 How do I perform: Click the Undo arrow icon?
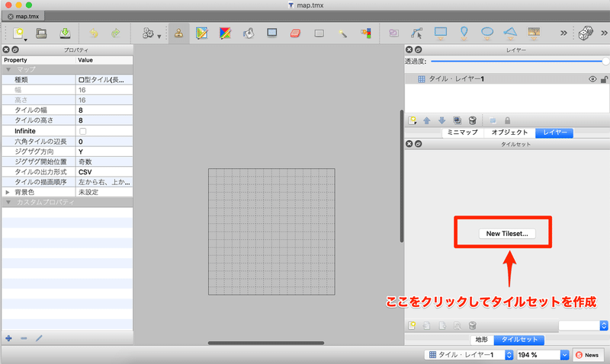click(94, 33)
